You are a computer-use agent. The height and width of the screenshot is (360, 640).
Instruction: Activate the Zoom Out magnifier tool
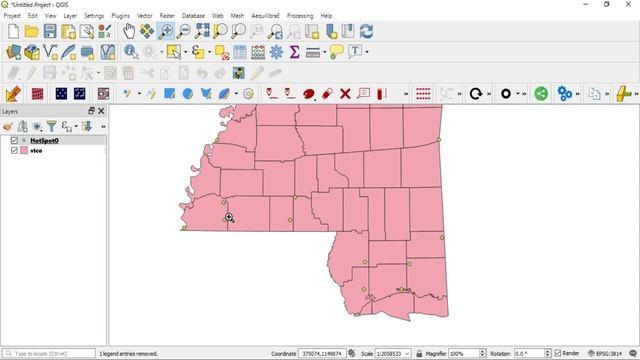pos(184,31)
